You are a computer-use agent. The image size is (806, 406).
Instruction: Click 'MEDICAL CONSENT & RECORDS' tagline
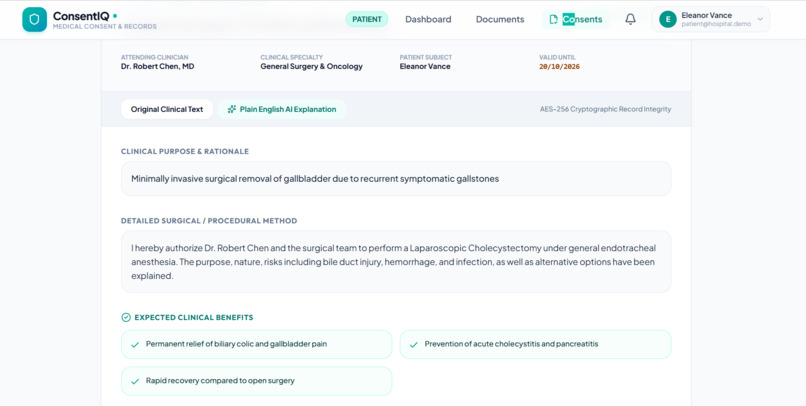coord(105,27)
